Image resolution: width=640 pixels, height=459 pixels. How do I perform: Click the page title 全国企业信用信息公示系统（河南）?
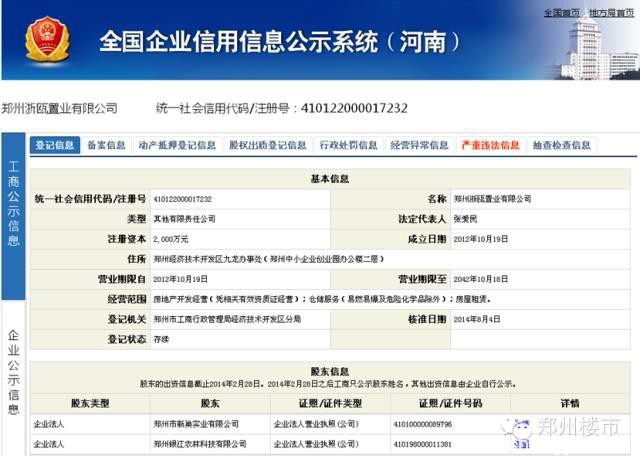280,41
